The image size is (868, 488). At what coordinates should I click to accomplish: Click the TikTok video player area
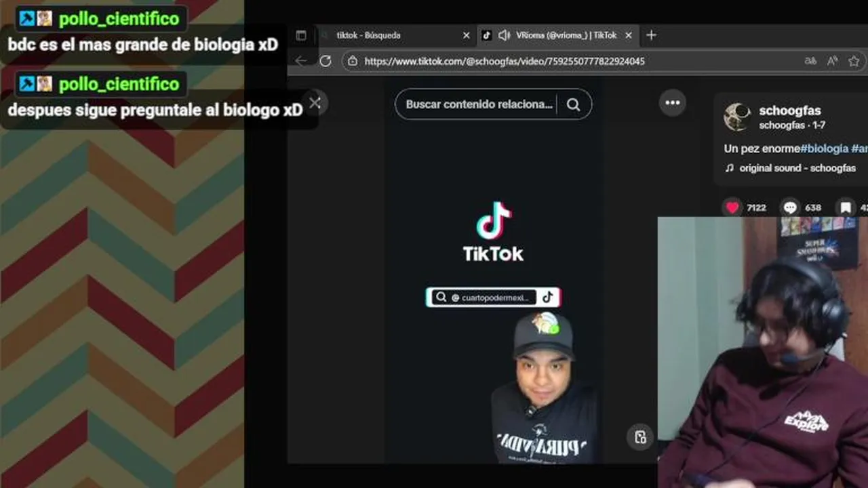coord(493,270)
